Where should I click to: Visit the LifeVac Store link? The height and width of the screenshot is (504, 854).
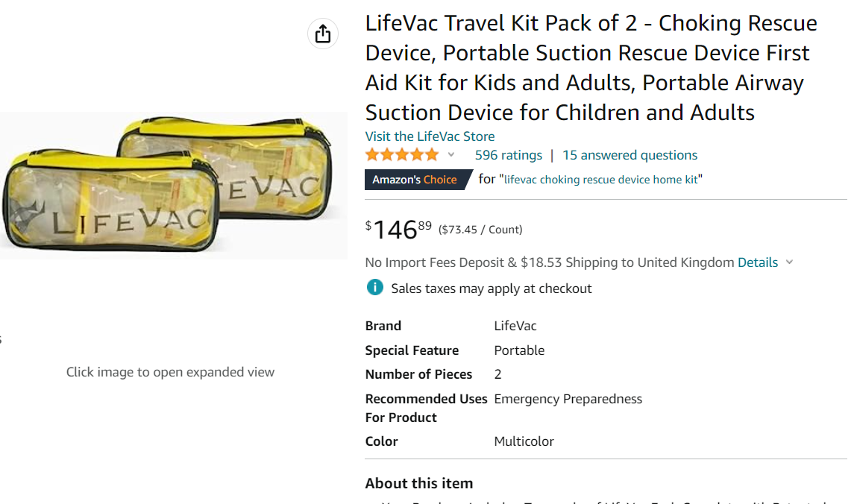(430, 136)
